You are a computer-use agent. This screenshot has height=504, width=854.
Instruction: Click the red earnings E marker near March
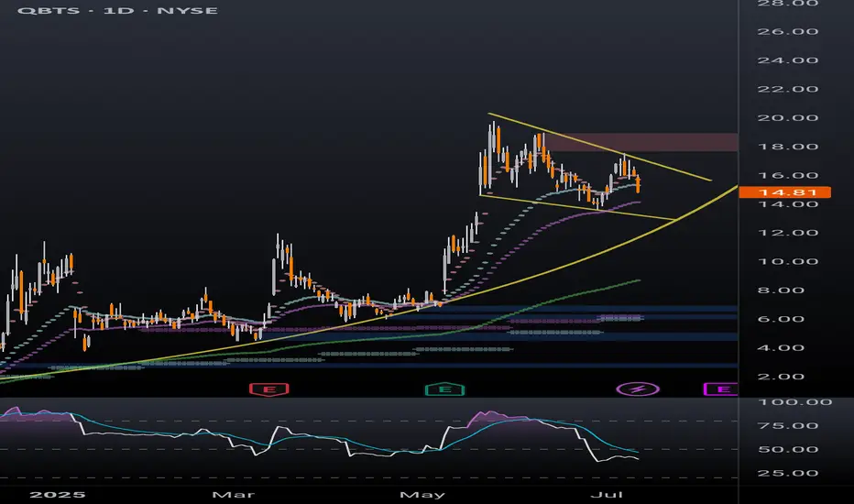point(269,389)
